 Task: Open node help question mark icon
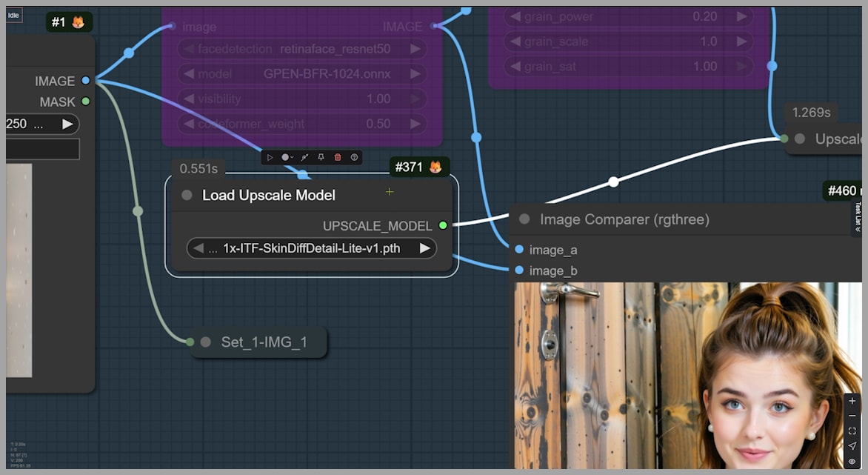pyautogui.click(x=355, y=157)
